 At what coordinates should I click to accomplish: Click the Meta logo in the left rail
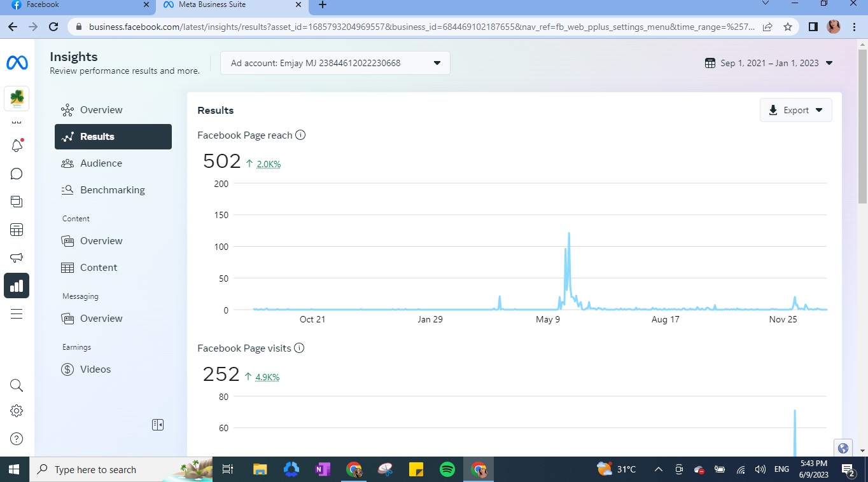(x=17, y=63)
